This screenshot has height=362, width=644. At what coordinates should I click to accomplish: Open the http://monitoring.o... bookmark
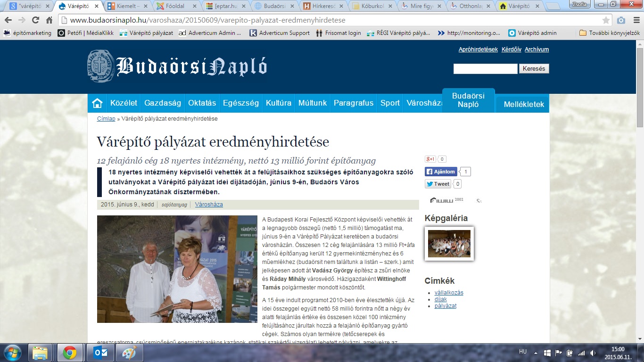pyautogui.click(x=469, y=33)
